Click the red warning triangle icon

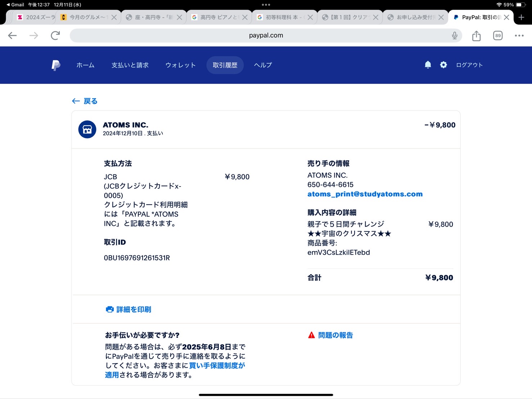(x=311, y=335)
